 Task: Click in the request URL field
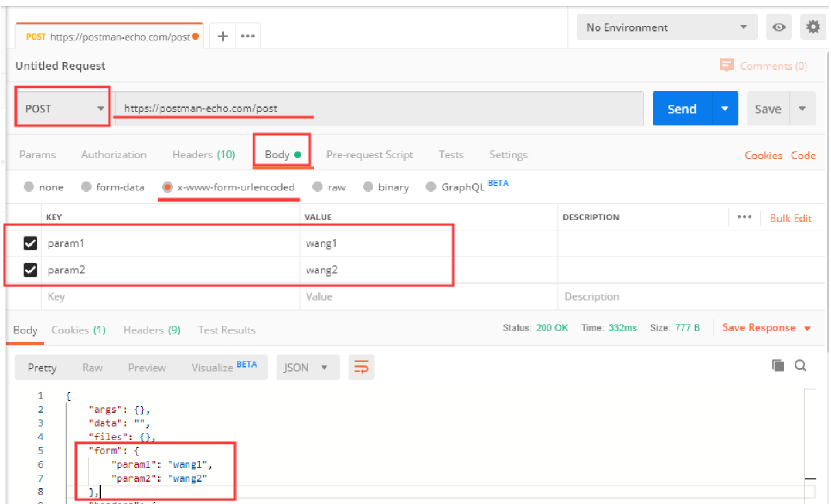point(375,109)
